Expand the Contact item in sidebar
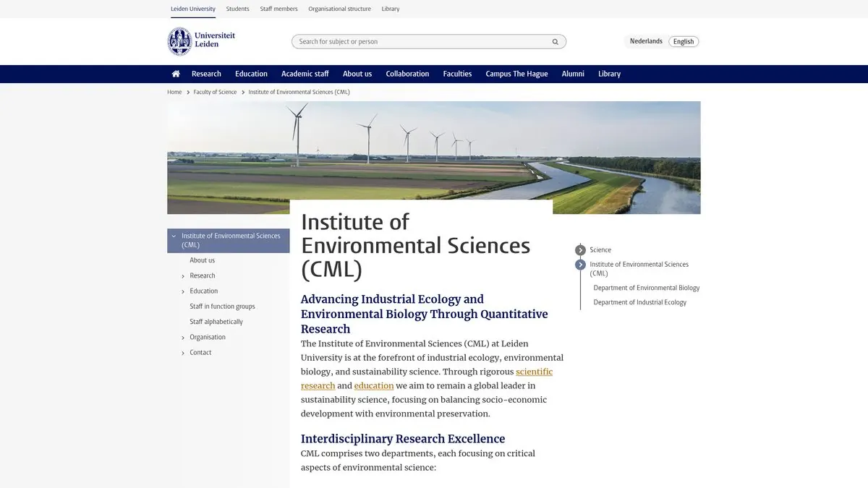Screen dimensions: 868x488 click(183, 353)
